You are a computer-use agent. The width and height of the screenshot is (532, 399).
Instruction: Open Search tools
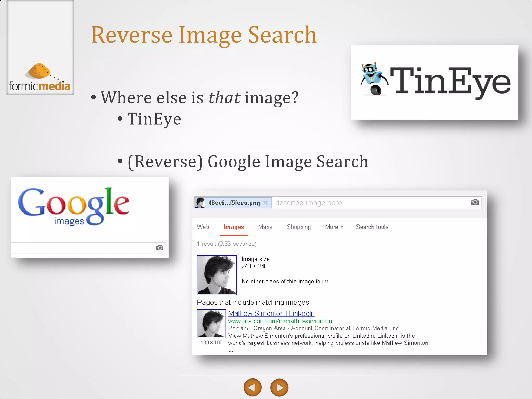click(372, 227)
